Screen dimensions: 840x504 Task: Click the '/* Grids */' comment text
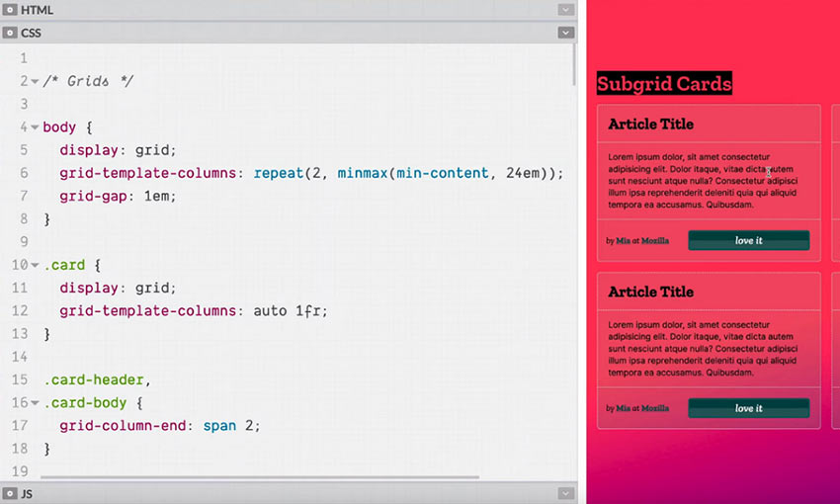(88, 81)
